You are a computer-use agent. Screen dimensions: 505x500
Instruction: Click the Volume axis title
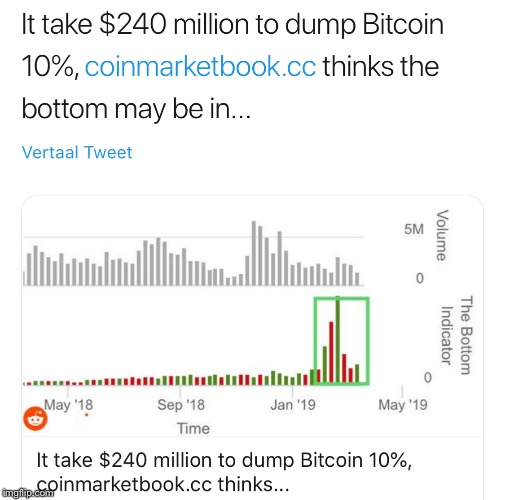coord(442,235)
